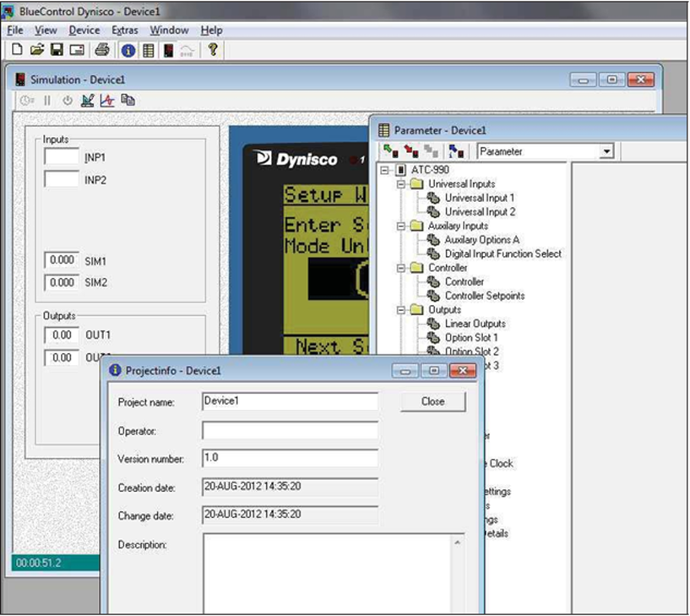This screenshot has height=616, width=690.
Task: Click the New file icon in main toolbar
Action: coord(17,49)
